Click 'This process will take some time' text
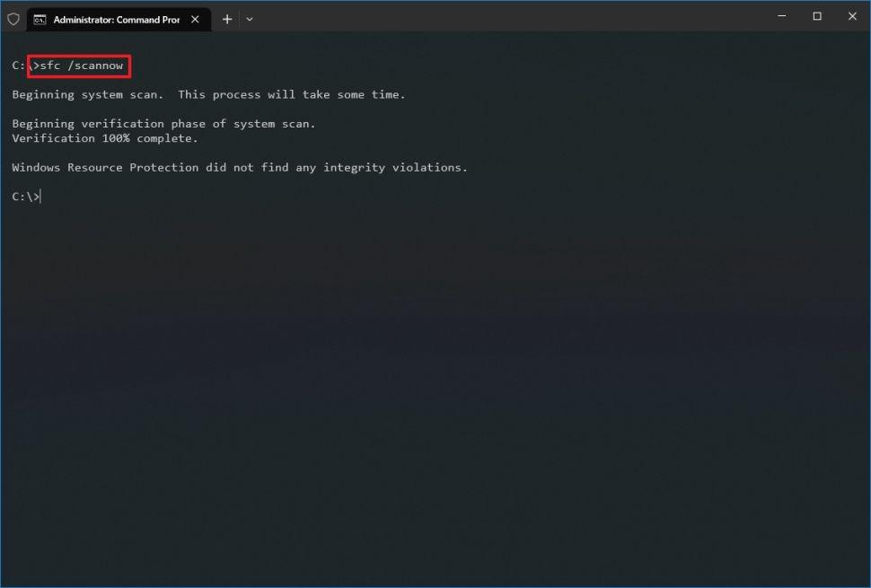Image resolution: width=871 pixels, height=588 pixels. pyautogui.click(x=292, y=94)
